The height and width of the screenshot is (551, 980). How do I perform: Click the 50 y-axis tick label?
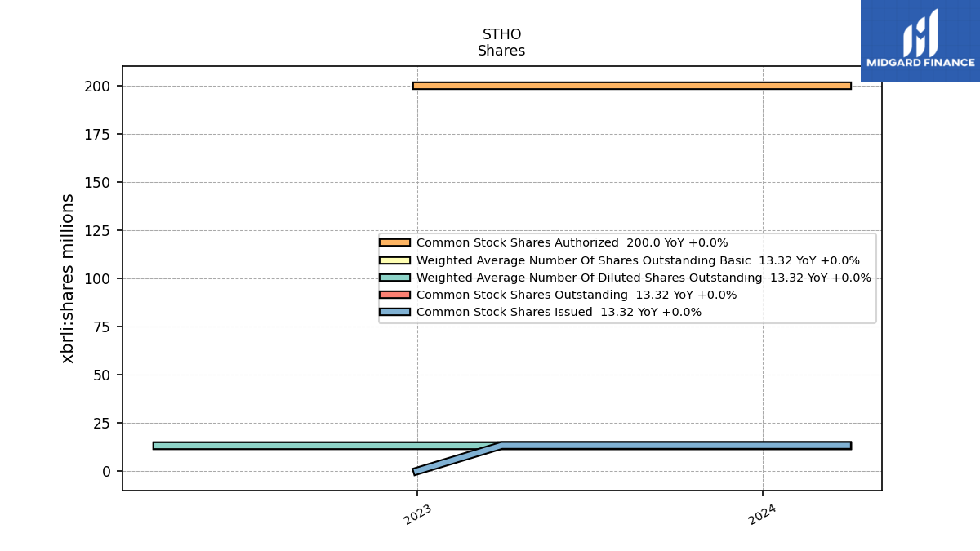[102, 375]
